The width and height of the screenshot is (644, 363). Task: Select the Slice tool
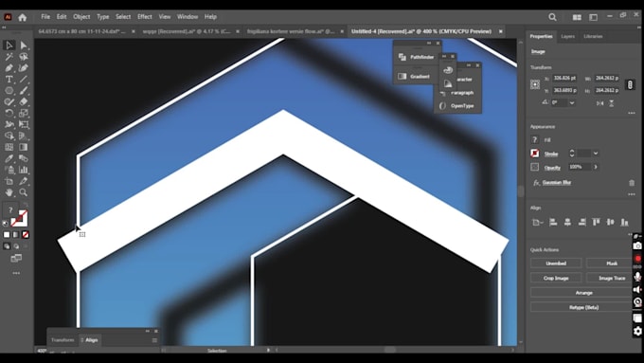pyautogui.click(x=24, y=181)
